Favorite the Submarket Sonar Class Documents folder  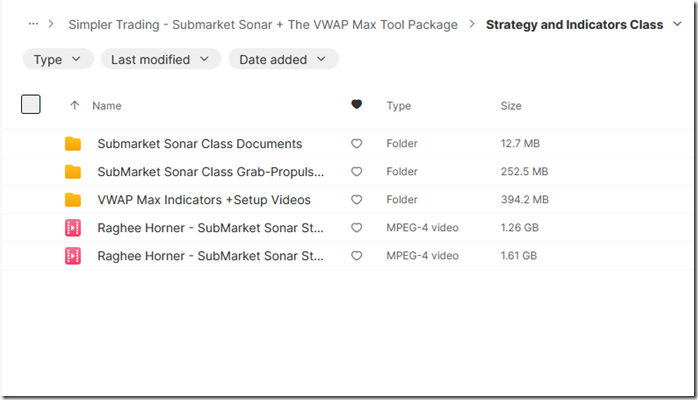[357, 144]
